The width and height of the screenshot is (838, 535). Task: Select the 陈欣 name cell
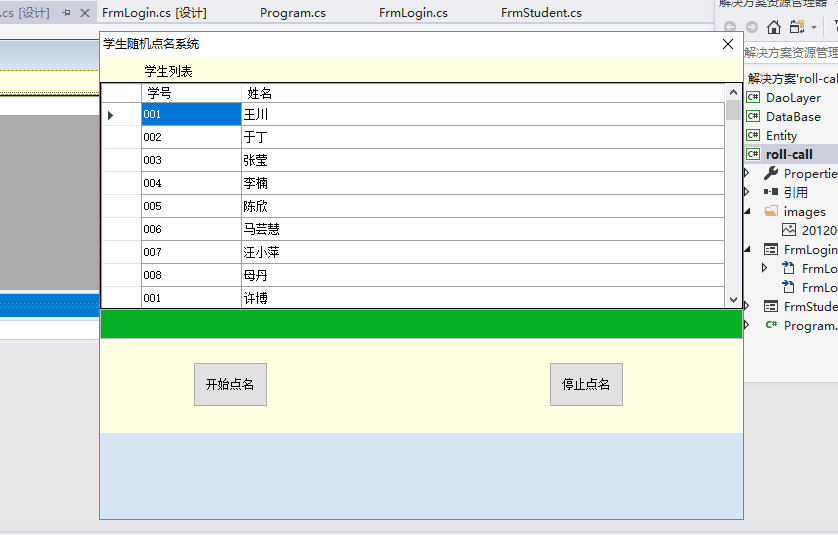click(483, 206)
